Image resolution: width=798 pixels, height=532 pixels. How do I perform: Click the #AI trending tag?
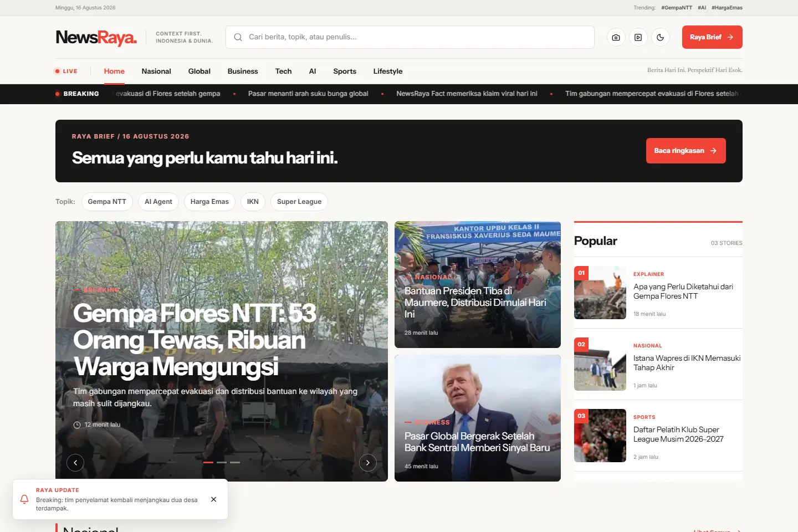tap(702, 8)
